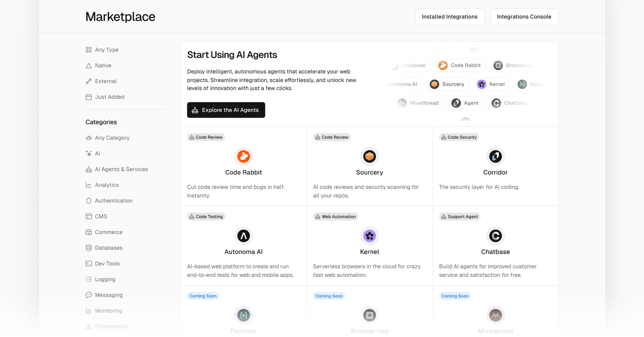Open Corridor via its circular logo
This screenshot has height=337, width=644.
click(495, 156)
